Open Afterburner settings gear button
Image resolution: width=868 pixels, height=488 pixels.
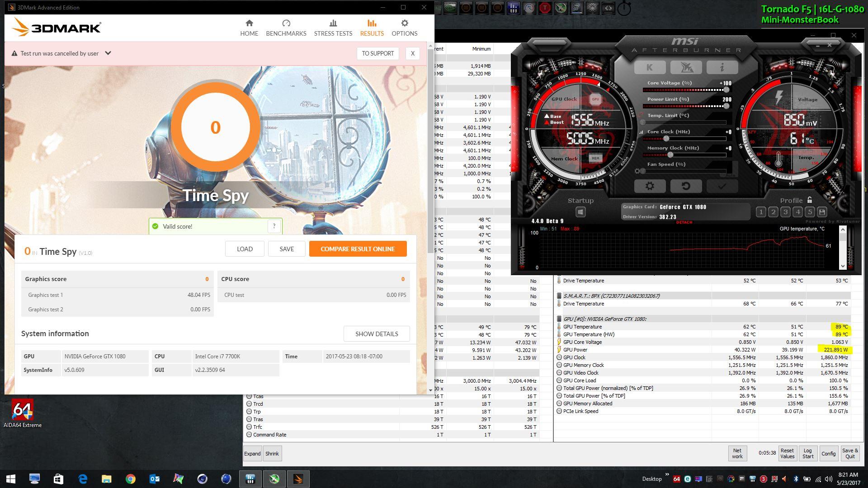pyautogui.click(x=650, y=186)
